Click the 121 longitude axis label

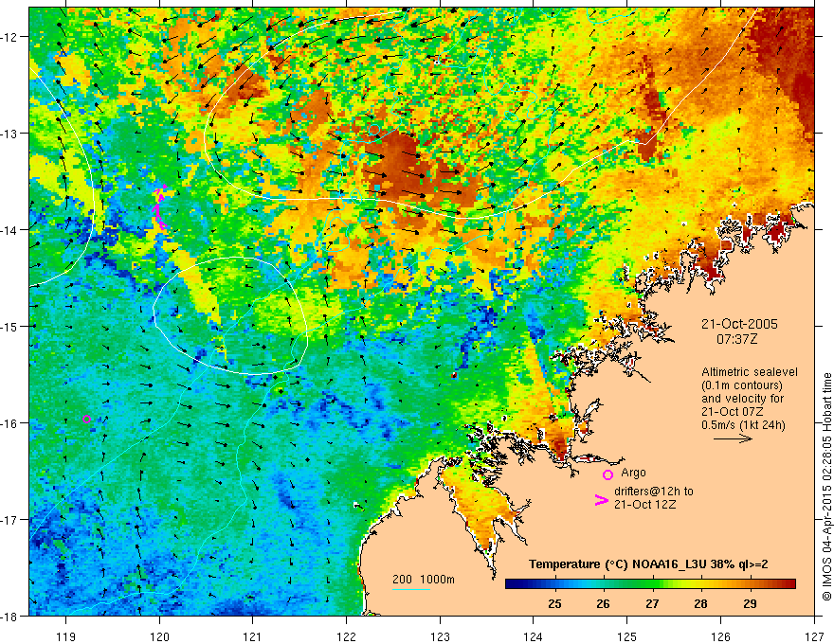[253, 636]
